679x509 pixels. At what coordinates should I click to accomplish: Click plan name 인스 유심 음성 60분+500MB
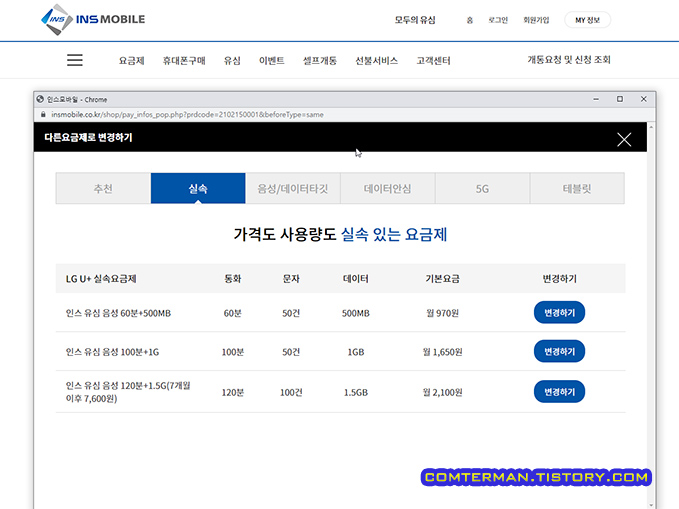pos(118,313)
